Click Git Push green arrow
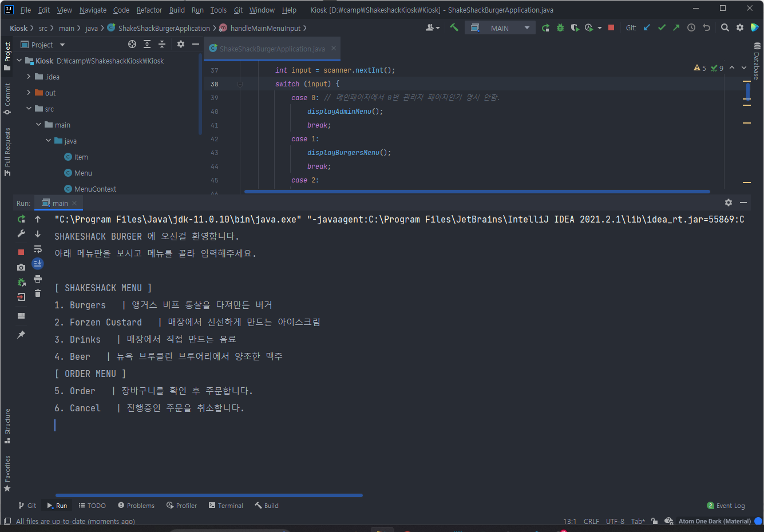 click(676, 27)
